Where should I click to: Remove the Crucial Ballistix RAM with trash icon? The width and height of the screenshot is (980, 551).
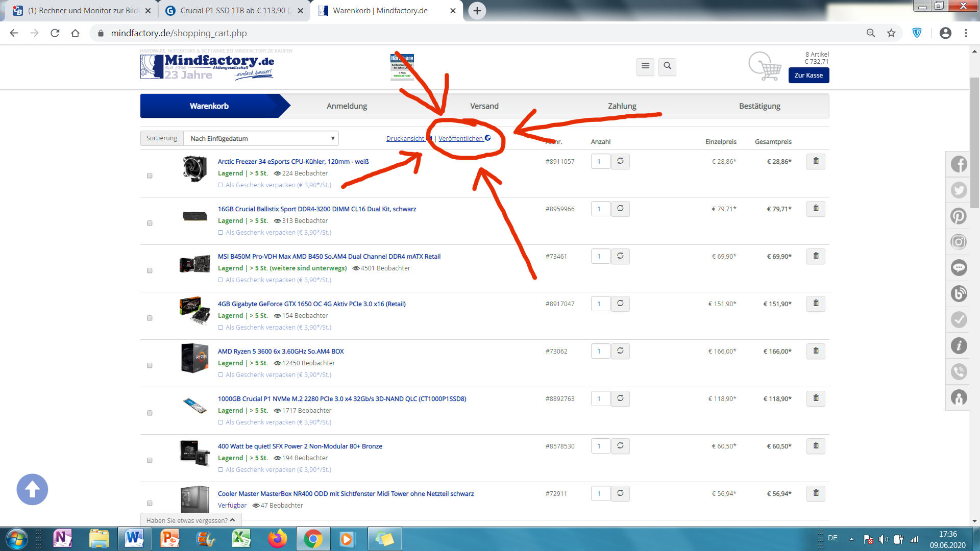point(816,209)
